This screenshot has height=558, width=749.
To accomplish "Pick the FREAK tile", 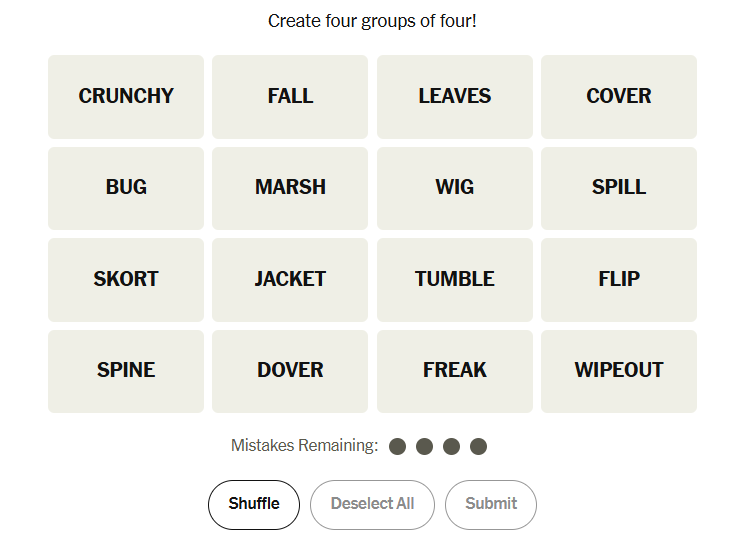I will [455, 371].
